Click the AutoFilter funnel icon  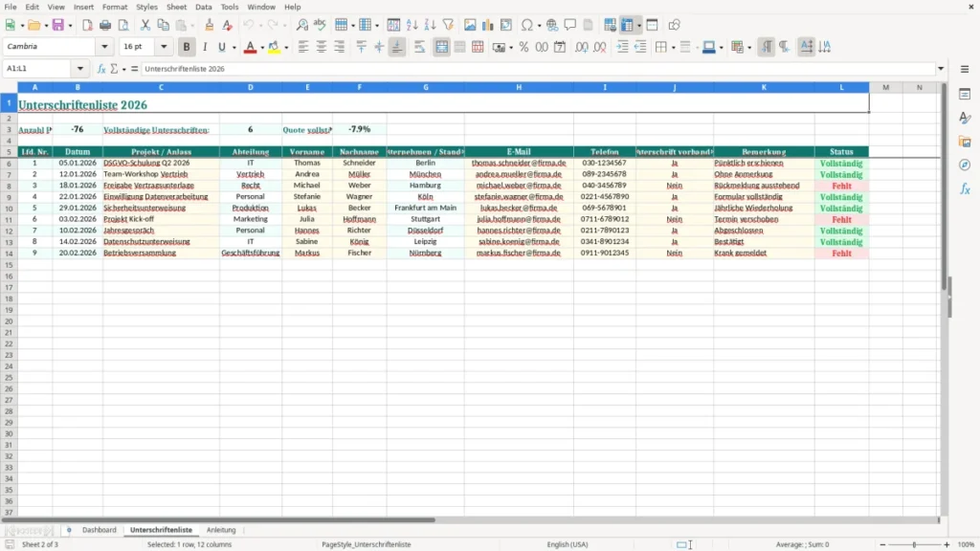pyautogui.click(x=448, y=25)
